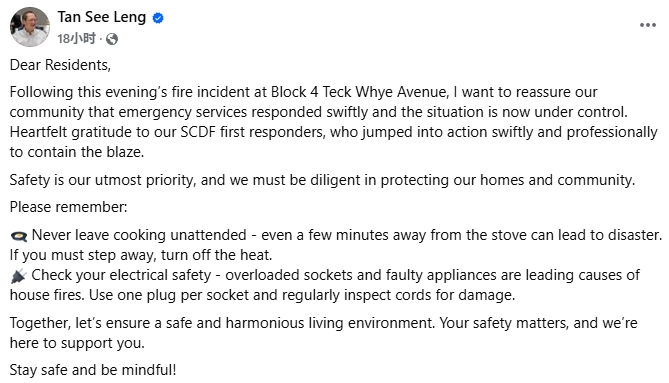Click the "Together, let's ensure" paragraph

(x=323, y=333)
